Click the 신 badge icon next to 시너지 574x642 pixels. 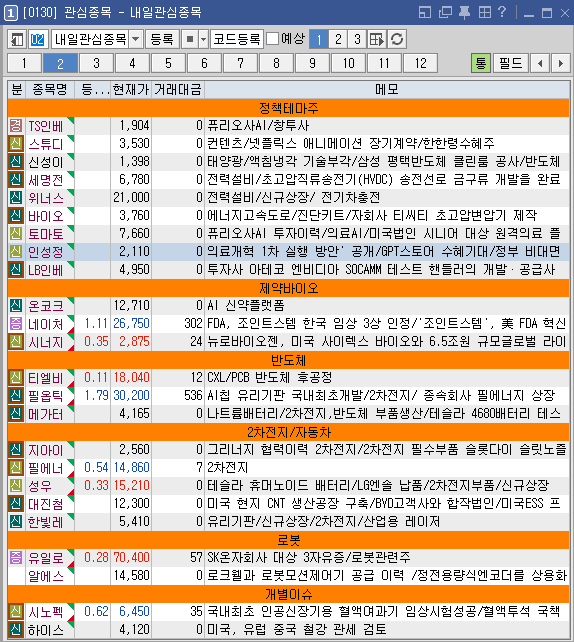(x=16, y=341)
